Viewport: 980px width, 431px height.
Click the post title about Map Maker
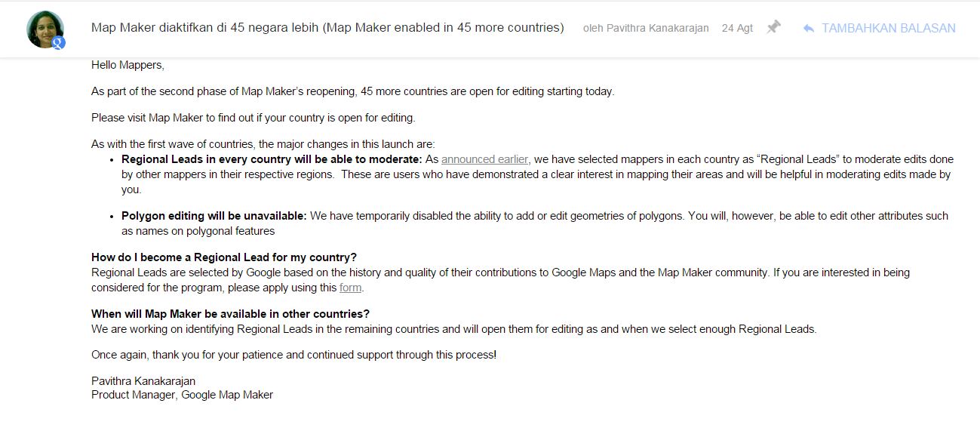(327, 28)
